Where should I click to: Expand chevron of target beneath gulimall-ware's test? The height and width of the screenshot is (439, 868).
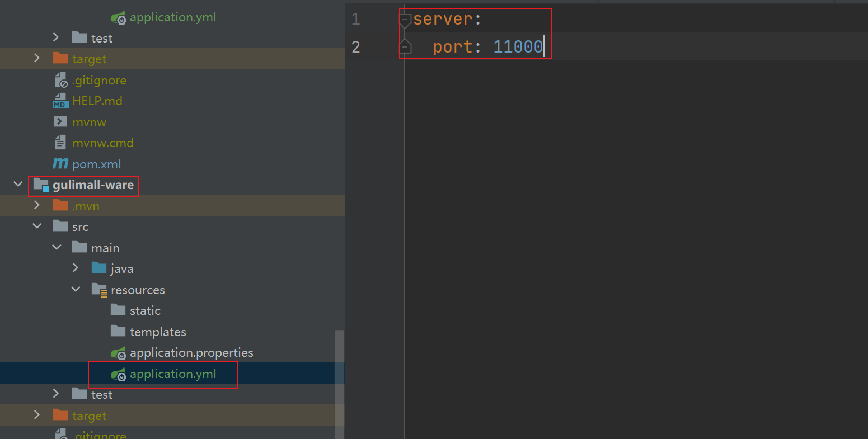point(37,415)
